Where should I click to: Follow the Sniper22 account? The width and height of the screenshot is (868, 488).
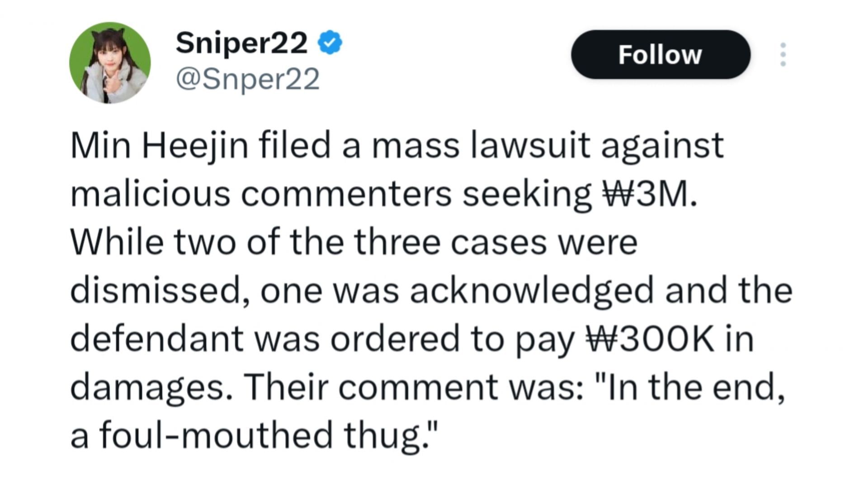pos(660,55)
